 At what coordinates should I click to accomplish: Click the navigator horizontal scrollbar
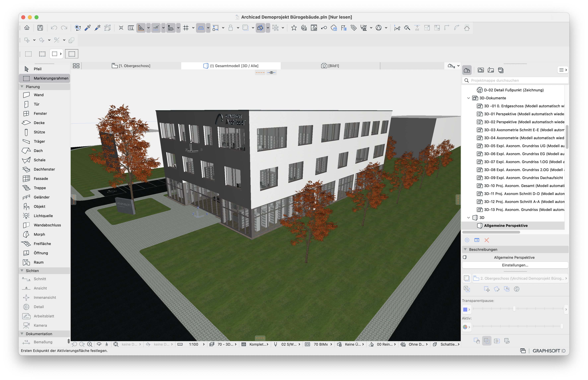coord(491,232)
